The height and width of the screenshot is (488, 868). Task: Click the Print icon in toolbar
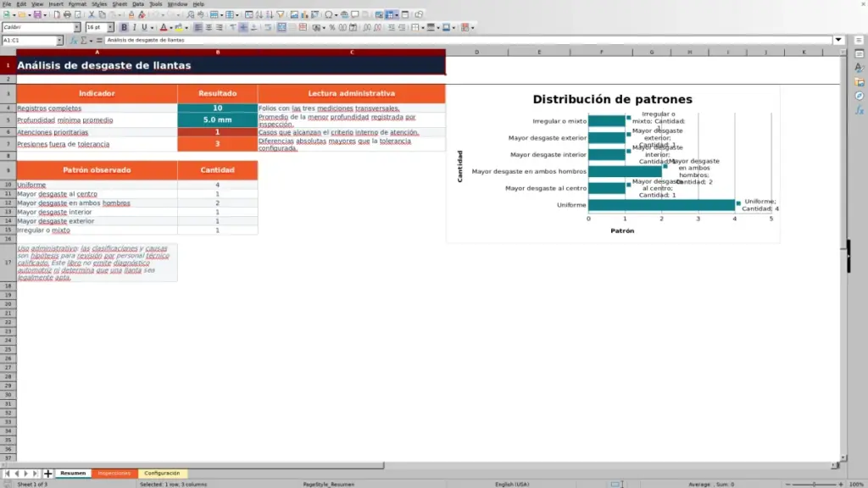pyautogui.click(x=67, y=15)
